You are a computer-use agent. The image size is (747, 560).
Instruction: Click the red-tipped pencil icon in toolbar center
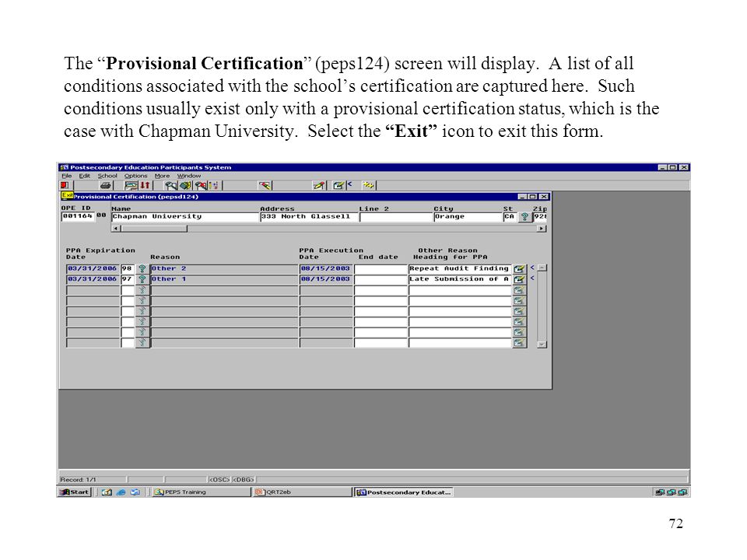coord(265,185)
